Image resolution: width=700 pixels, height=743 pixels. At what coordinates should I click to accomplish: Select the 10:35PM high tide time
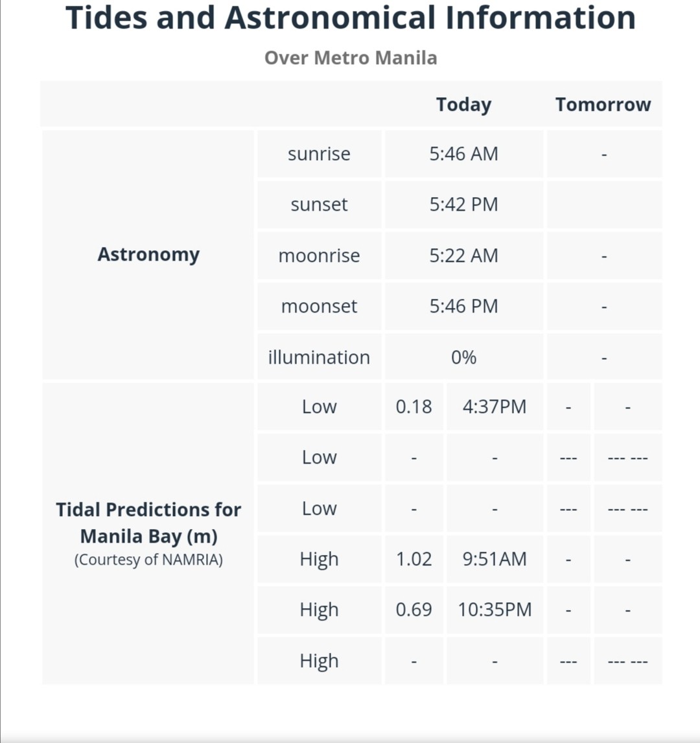(495, 610)
